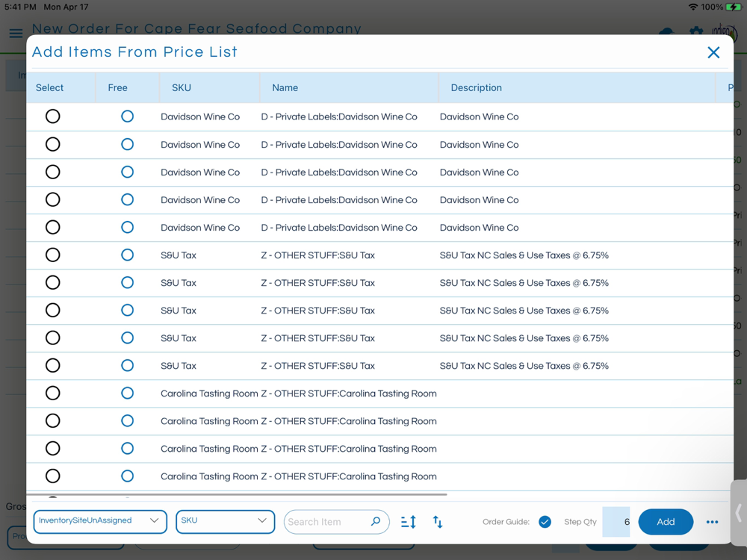Tap the slide-over handle chevron at right edge
Viewport: 747px width, 560px height.
[x=739, y=513]
